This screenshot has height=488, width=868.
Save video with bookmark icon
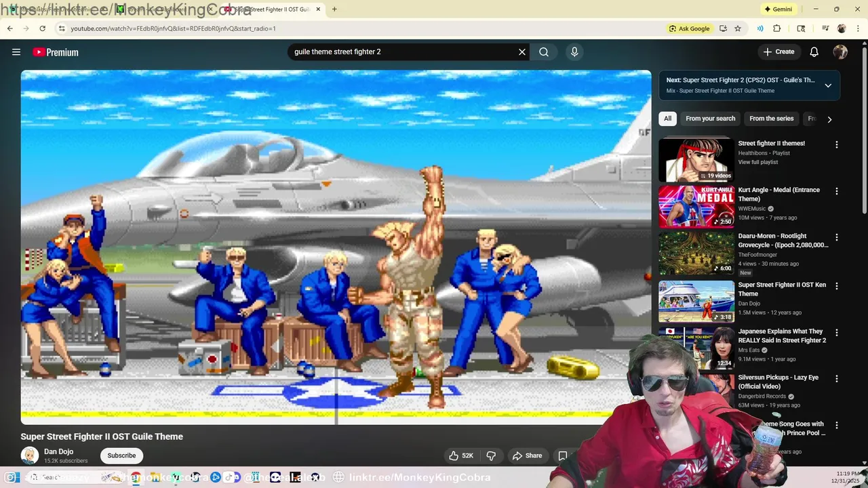tap(563, 455)
